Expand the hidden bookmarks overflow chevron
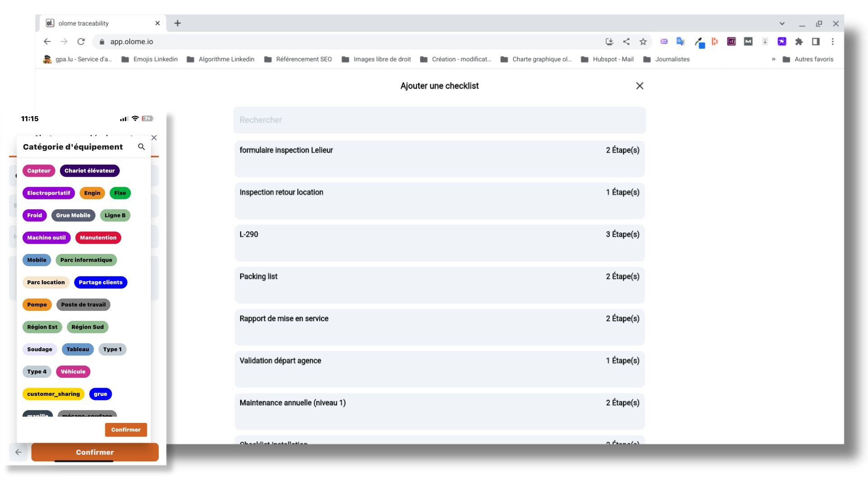 [x=774, y=59]
